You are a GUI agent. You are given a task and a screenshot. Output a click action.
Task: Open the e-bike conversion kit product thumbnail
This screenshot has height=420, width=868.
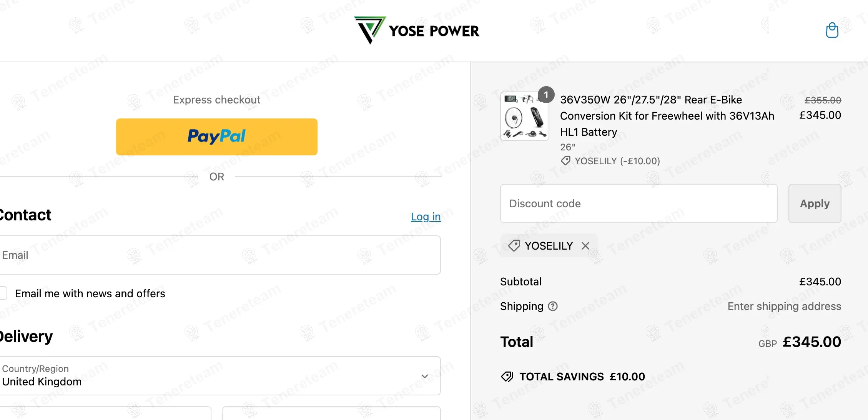coord(524,117)
